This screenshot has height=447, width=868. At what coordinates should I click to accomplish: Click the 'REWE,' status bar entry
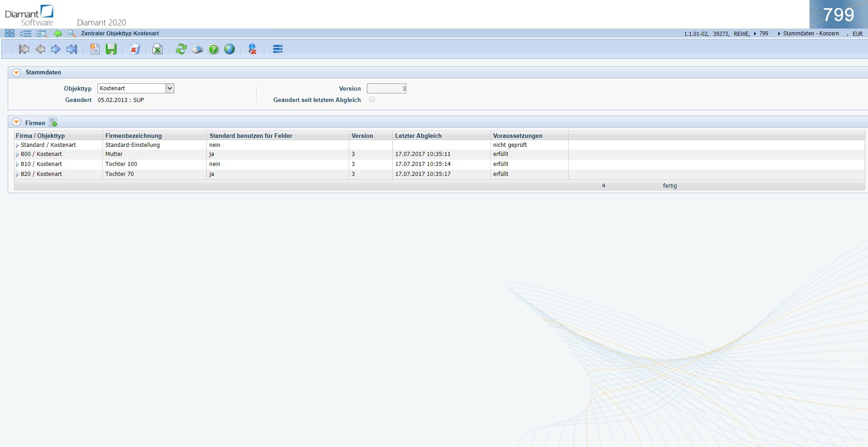[x=742, y=34]
